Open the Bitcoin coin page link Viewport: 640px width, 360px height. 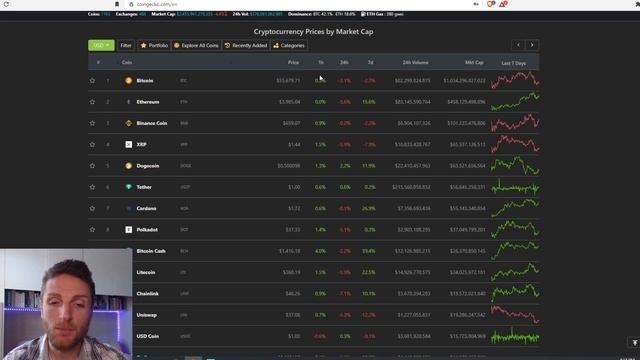(x=145, y=81)
